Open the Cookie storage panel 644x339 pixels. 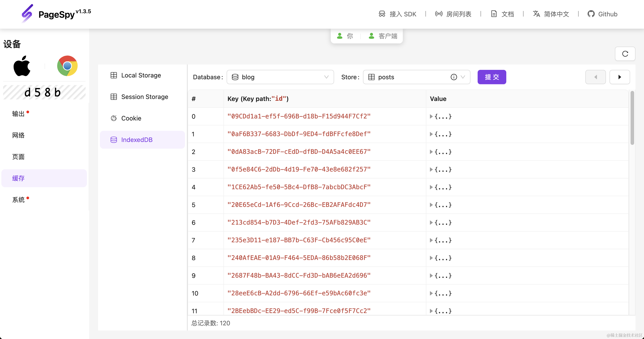pos(131,118)
